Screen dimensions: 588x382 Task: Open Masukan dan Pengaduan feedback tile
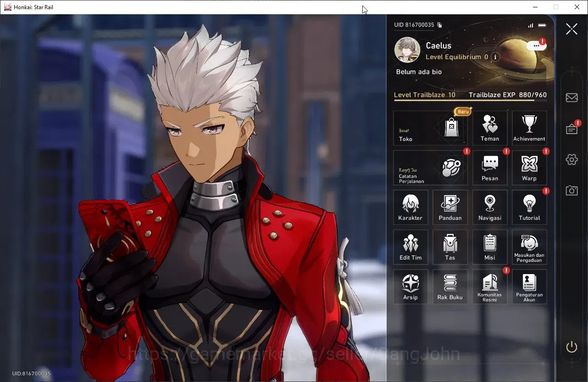tap(529, 247)
